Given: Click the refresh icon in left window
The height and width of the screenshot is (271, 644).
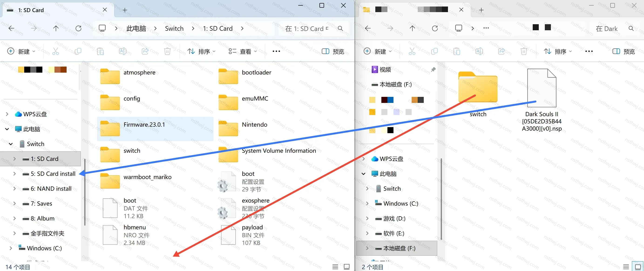Looking at the screenshot, I should [78, 28].
